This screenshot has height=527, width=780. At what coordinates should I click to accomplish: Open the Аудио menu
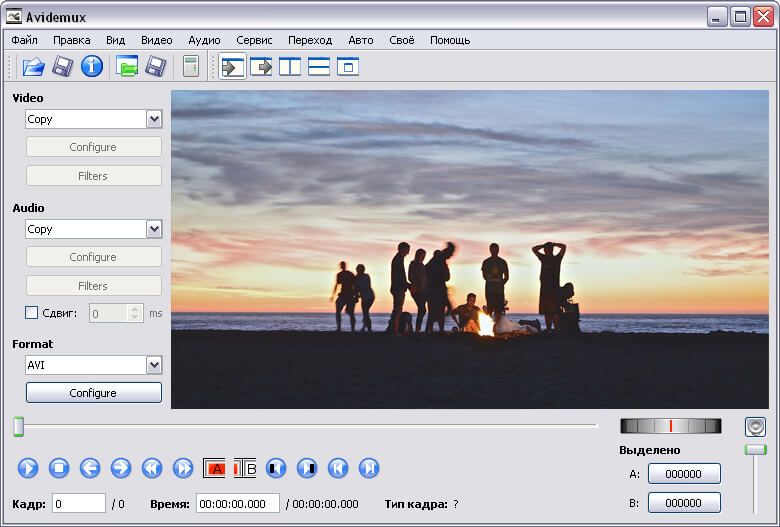tap(204, 40)
